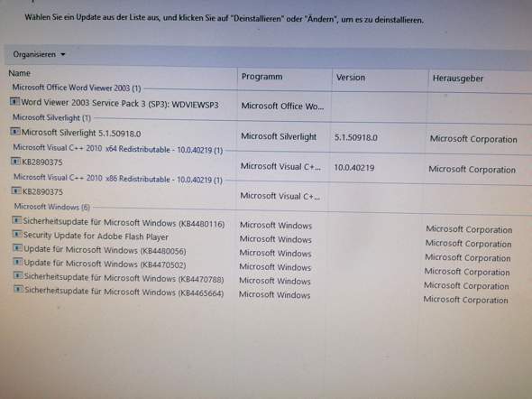Click Microsoft Corporation in the 10.0.40219 version row

[x=472, y=170]
